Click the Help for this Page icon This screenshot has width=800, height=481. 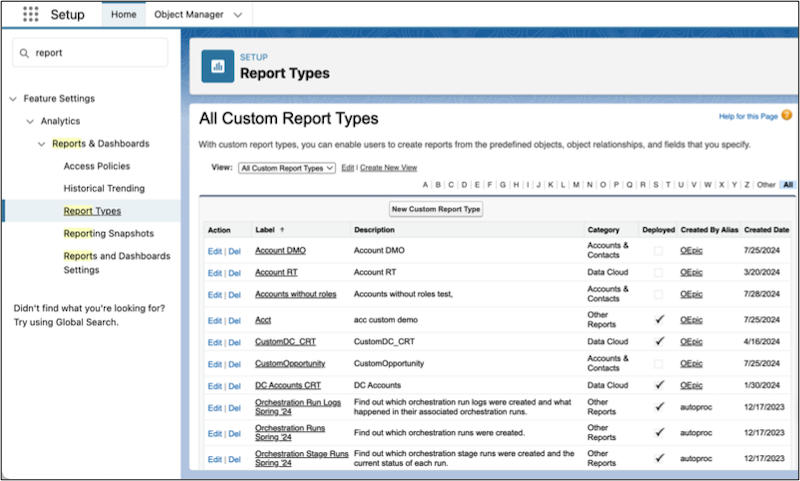[x=786, y=116]
